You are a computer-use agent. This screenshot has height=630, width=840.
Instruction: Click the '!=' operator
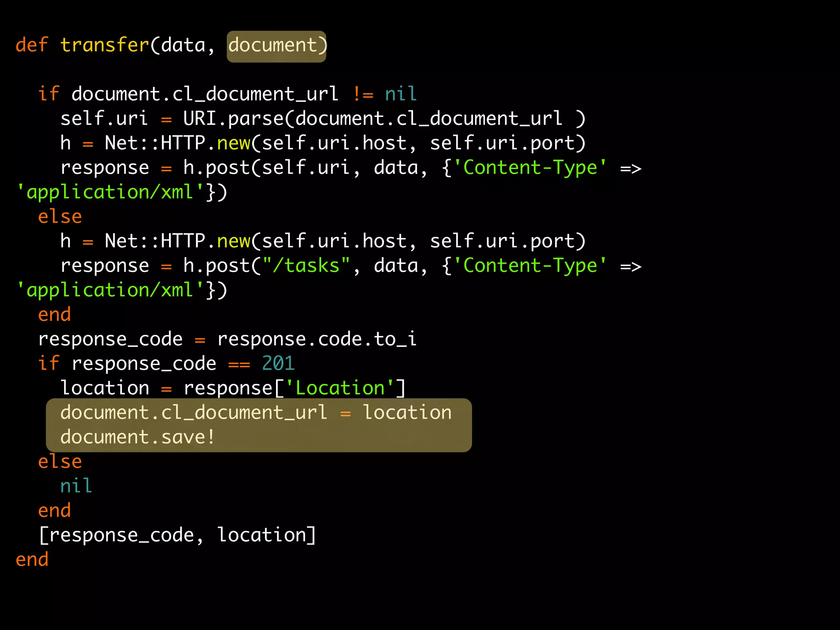tap(363, 94)
